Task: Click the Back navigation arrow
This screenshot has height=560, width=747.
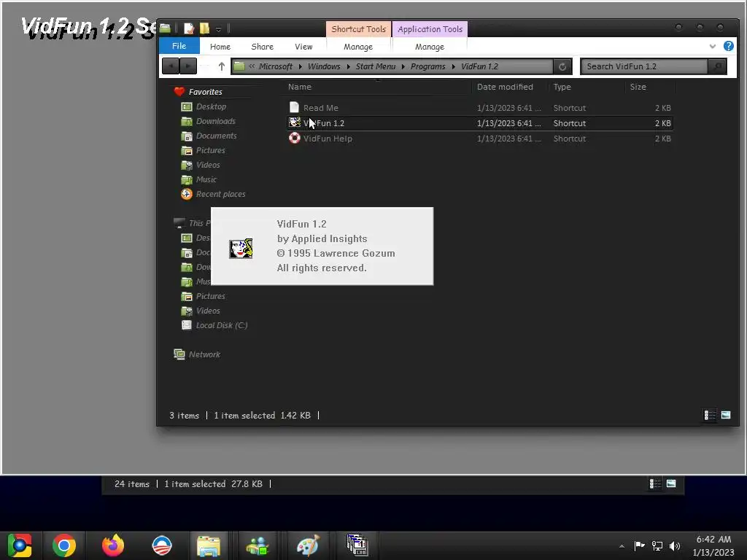Action: (171, 66)
